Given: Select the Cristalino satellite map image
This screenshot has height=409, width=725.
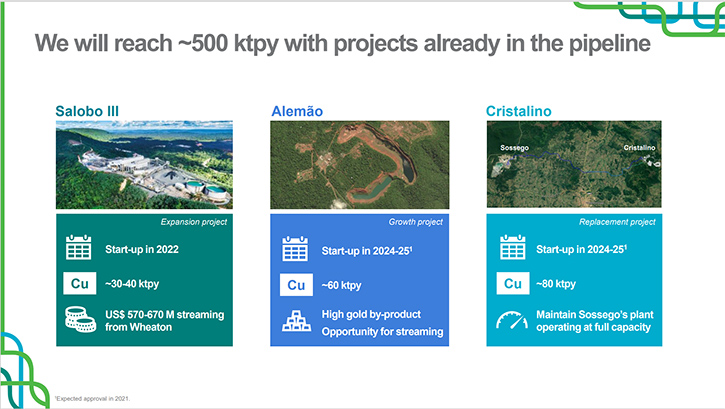Looking at the screenshot, I should (x=574, y=164).
